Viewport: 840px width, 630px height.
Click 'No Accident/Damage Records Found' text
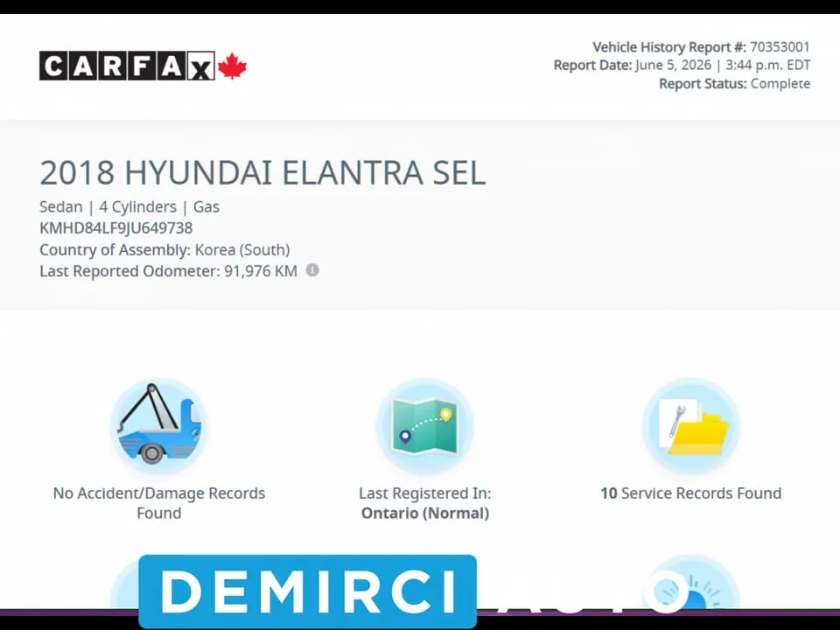(x=159, y=503)
